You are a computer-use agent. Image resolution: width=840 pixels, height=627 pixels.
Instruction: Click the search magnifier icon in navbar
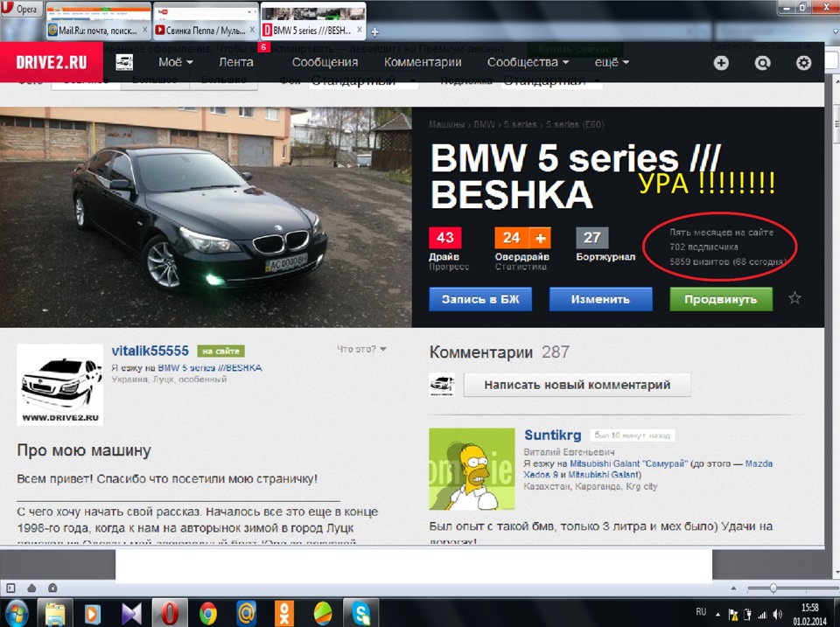tap(762, 63)
